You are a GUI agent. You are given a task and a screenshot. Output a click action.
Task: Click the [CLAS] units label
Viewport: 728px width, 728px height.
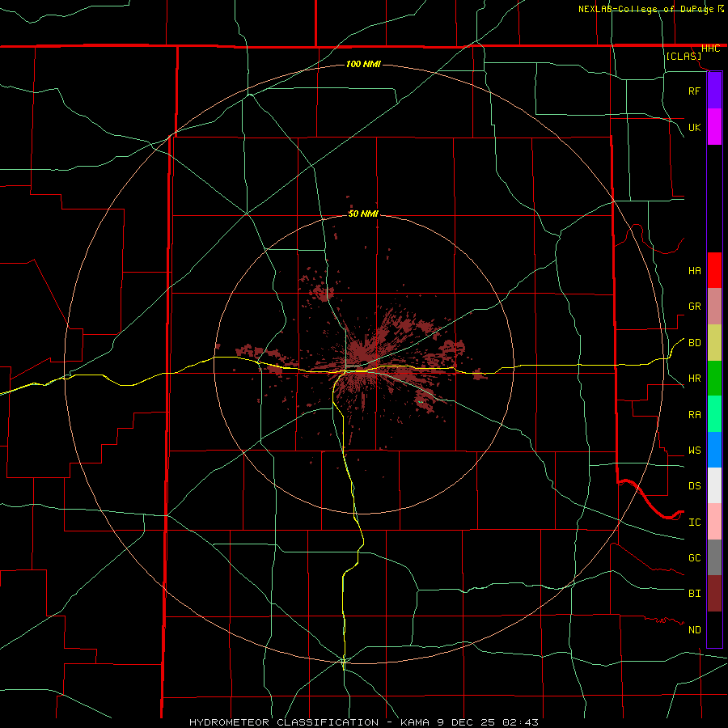684,56
